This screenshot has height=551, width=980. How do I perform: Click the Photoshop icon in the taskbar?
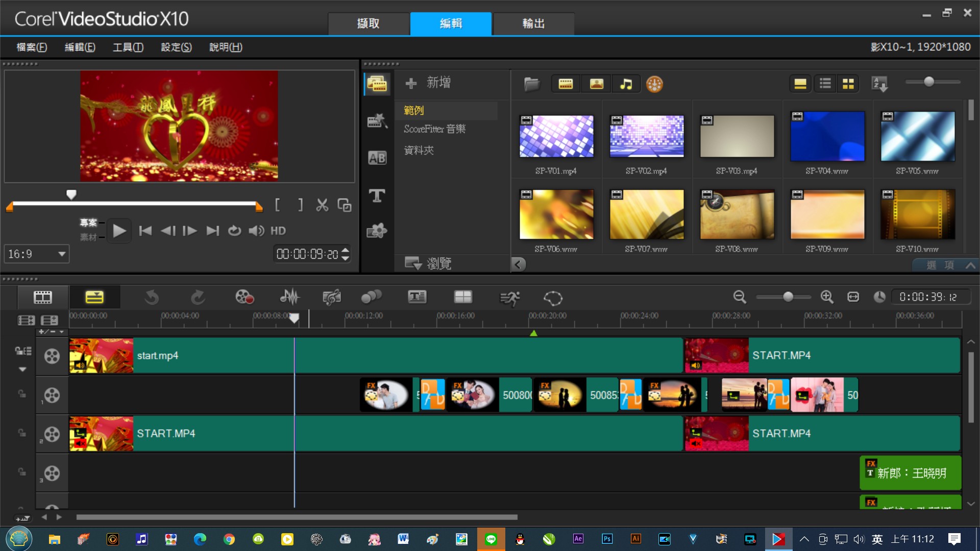[x=607, y=539]
